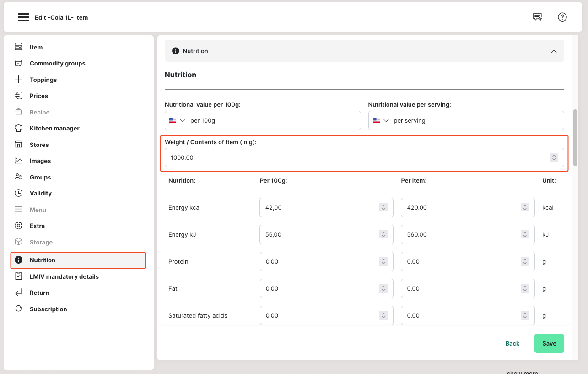Adjust Energy kcal per 100g stepper

coord(383,207)
